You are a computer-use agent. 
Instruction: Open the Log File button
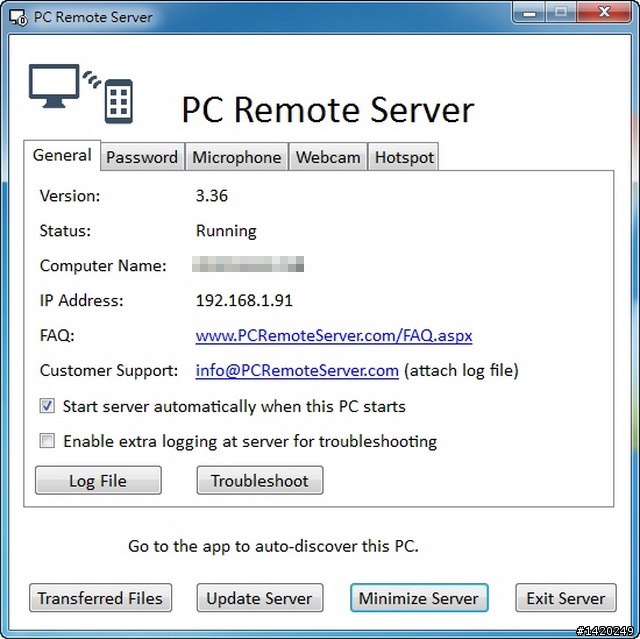point(98,480)
